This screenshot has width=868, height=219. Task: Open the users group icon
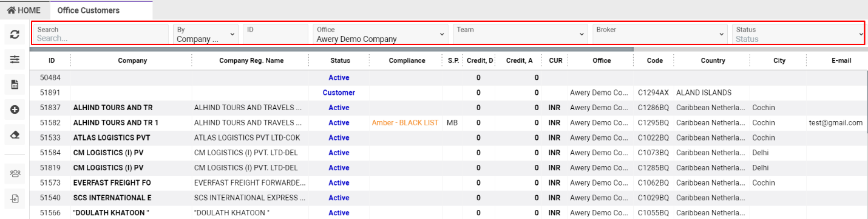pos(15,173)
